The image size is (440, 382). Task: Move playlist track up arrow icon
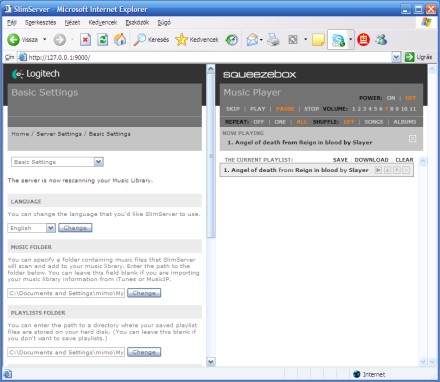coord(397,170)
